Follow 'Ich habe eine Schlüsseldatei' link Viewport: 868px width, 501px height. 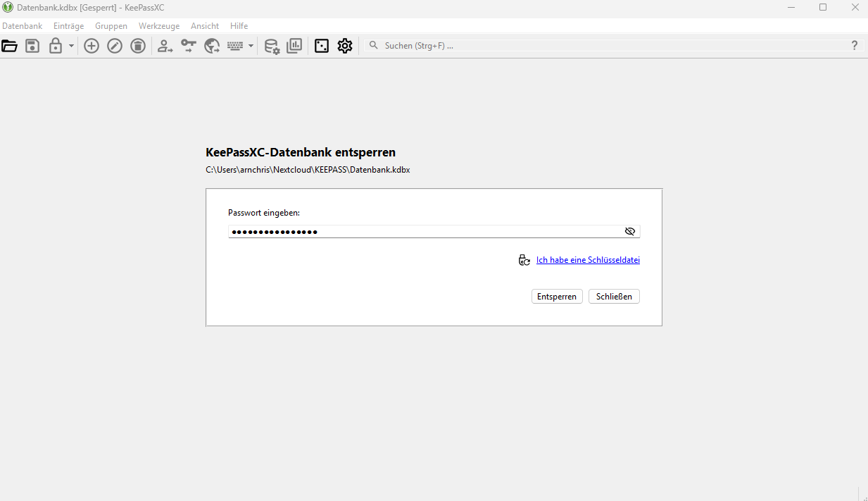pos(588,260)
